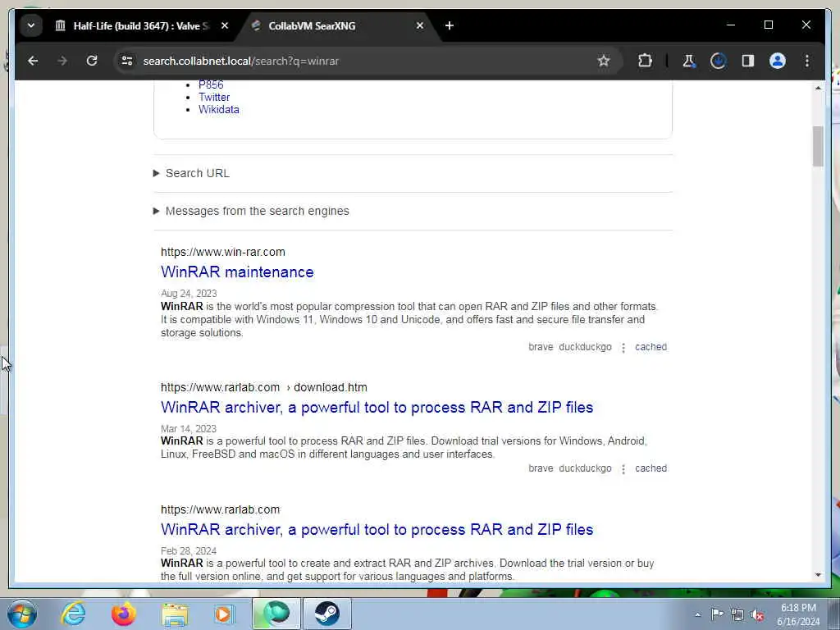Screen dimensions: 840x630
Task: Open WinRAR maintenance result
Action: (x=237, y=272)
